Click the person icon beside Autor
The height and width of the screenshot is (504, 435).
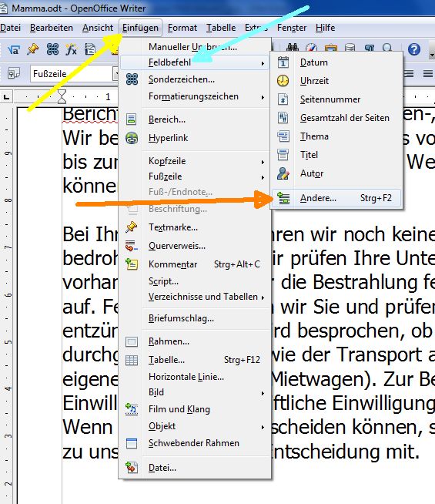click(x=283, y=173)
